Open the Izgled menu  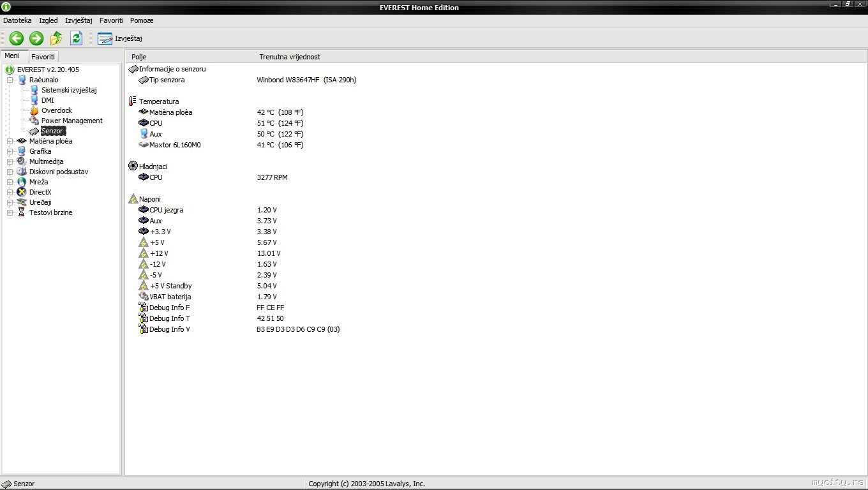pyautogui.click(x=49, y=20)
